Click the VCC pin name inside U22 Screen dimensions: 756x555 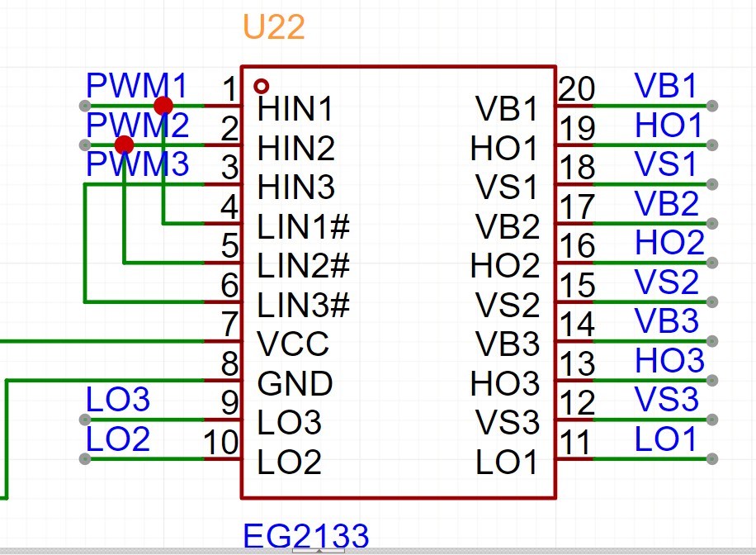pos(293,344)
